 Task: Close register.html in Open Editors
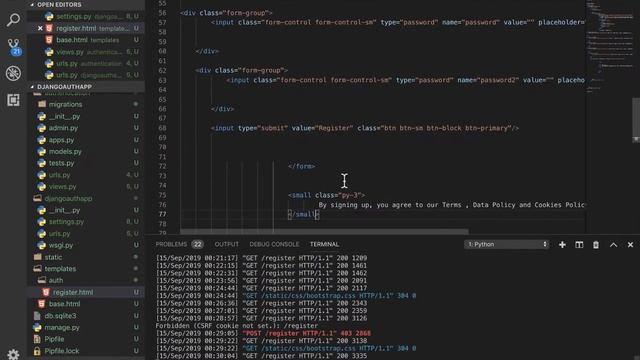point(40,28)
